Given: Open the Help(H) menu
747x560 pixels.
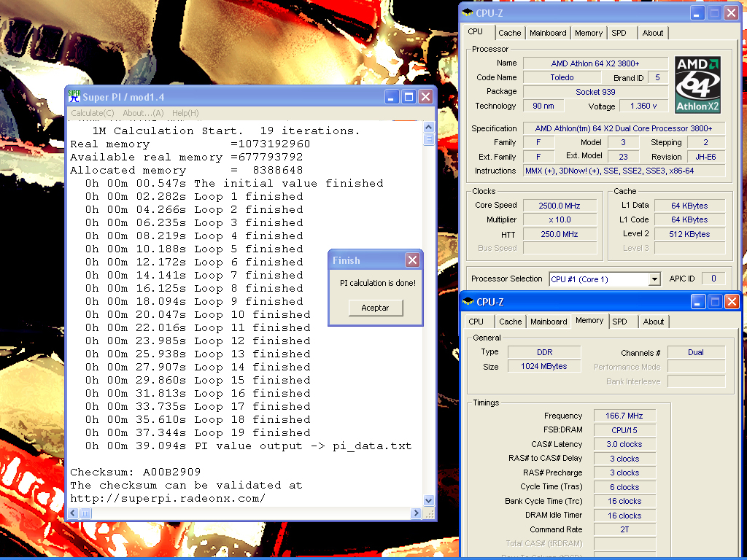Looking at the screenshot, I should [185, 113].
